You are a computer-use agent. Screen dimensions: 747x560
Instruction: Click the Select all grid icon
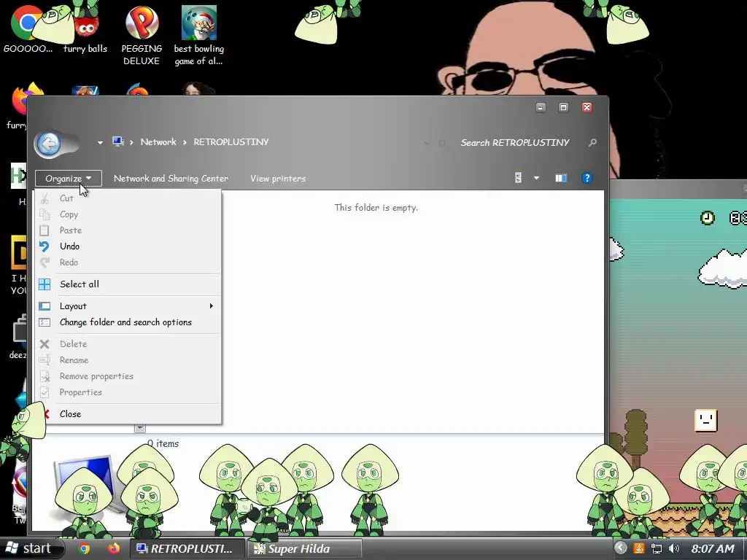pos(44,284)
